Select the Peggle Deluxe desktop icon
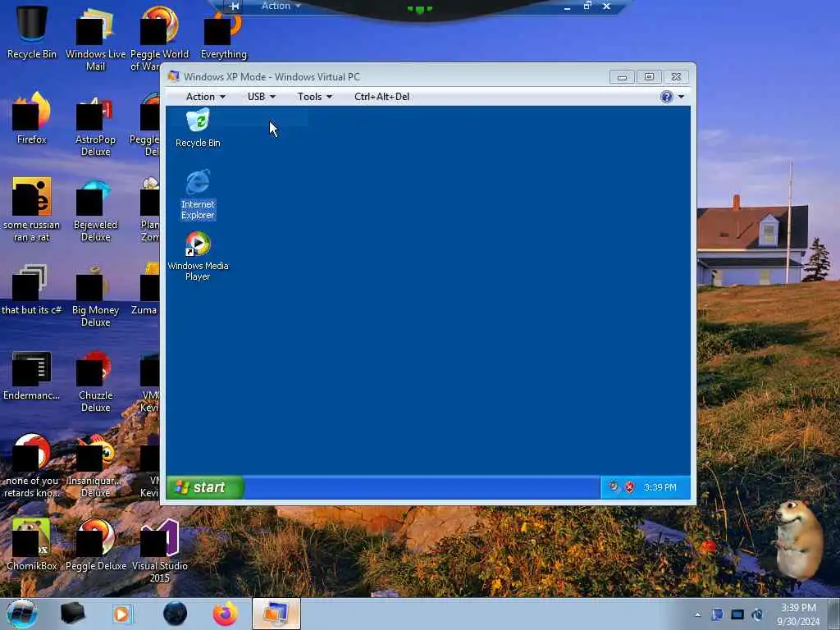The image size is (840, 630). click(x=95, y=545)
